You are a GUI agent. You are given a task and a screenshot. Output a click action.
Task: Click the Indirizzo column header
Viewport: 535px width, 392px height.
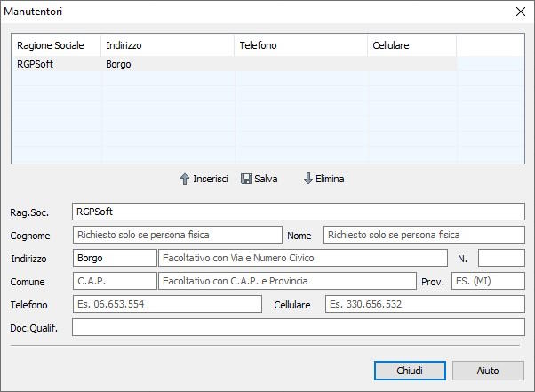coord(167,45)
